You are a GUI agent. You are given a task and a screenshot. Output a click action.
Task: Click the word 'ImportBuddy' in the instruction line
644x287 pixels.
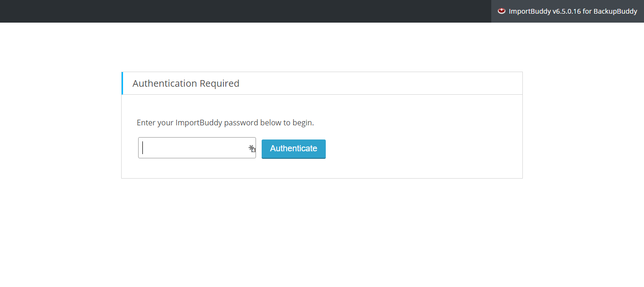(x=199, y=123)
